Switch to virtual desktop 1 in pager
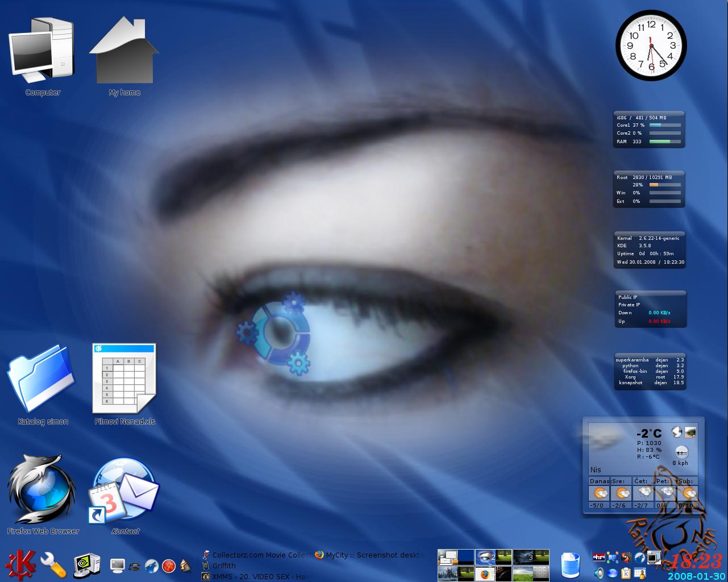728x582 pixels. tap(456, 557)
